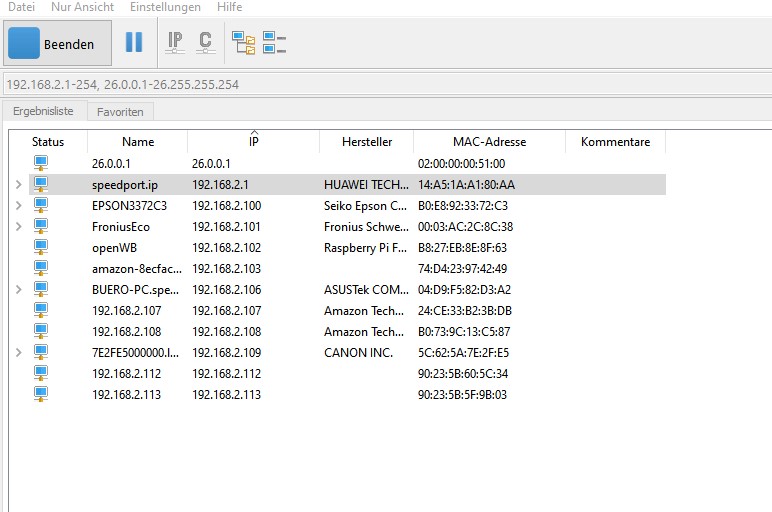The height and width of the screenshot is (512, 772).
Task: Click the computer icon for speedport.ip
Action: (41, 185)
